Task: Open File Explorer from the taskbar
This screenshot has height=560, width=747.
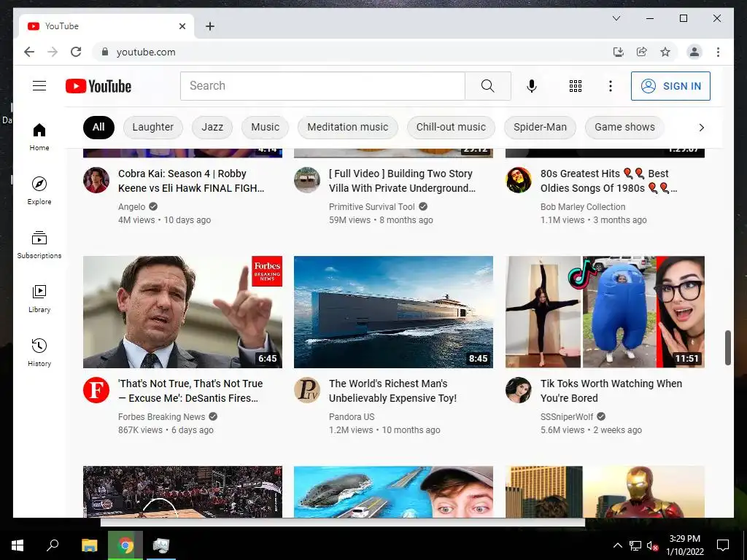Action: tap(89, 545)
